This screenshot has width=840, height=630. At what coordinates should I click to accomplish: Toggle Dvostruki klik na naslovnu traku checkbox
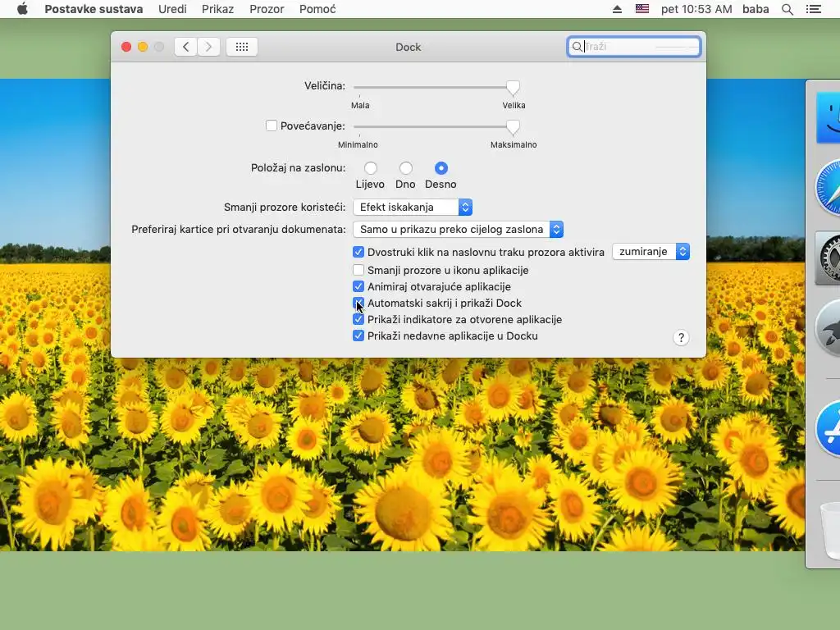358,252
